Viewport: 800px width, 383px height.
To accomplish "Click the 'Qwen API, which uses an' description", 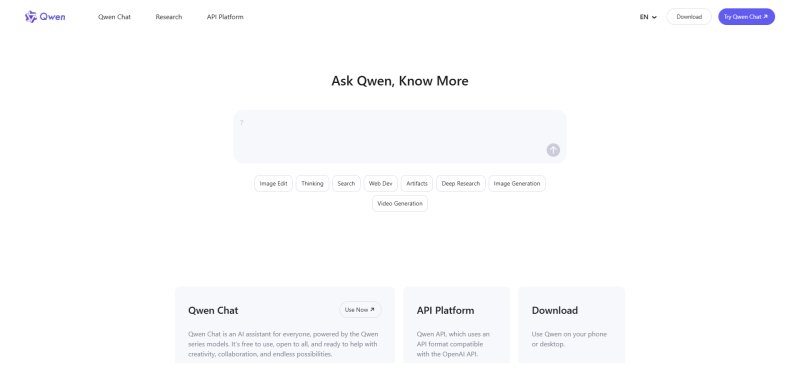I will point(454,344).
